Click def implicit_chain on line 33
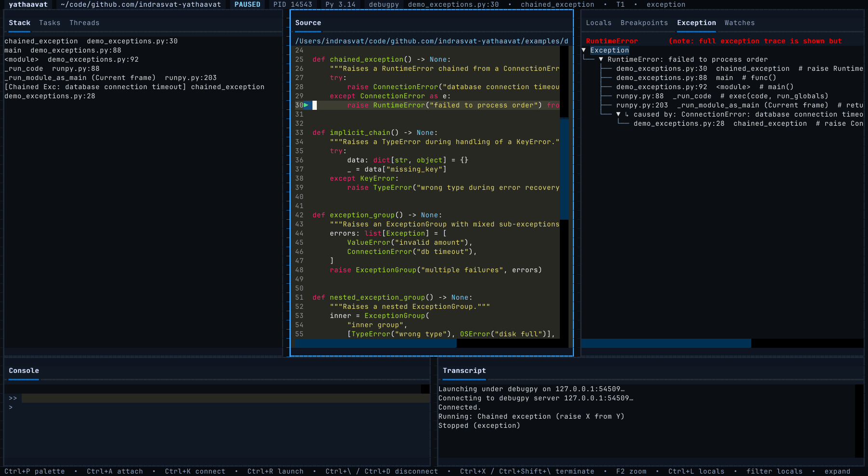Image resolution: width=868 pixels, height=476 pixels. tap(375, 132)
